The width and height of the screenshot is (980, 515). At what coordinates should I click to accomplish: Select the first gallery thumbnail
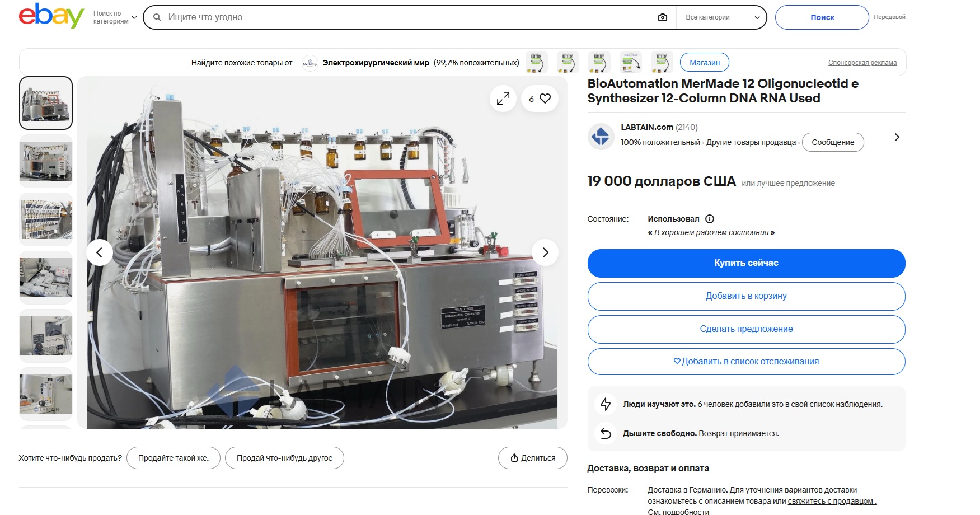(46, 103)
